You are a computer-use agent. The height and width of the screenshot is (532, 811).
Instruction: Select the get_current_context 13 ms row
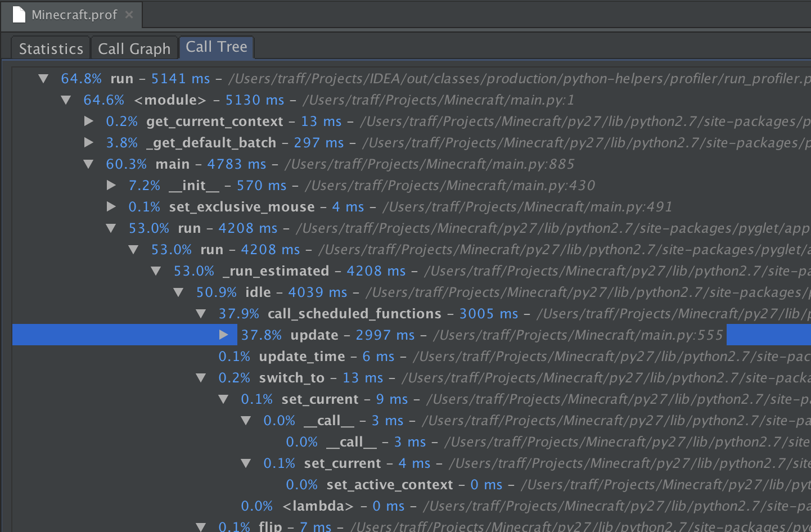[x=412, y=121]
